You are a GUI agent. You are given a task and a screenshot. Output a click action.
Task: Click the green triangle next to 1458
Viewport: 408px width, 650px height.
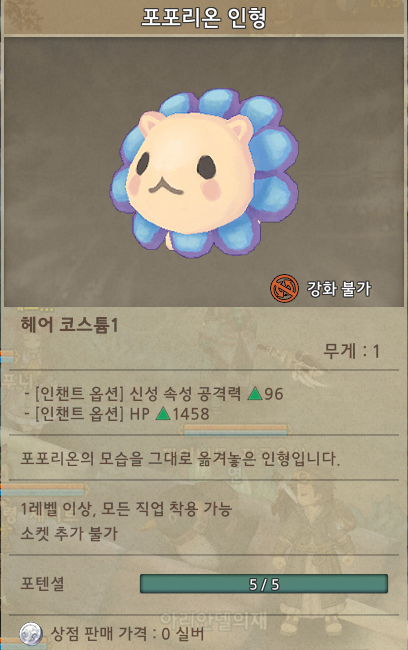point(163,414)
